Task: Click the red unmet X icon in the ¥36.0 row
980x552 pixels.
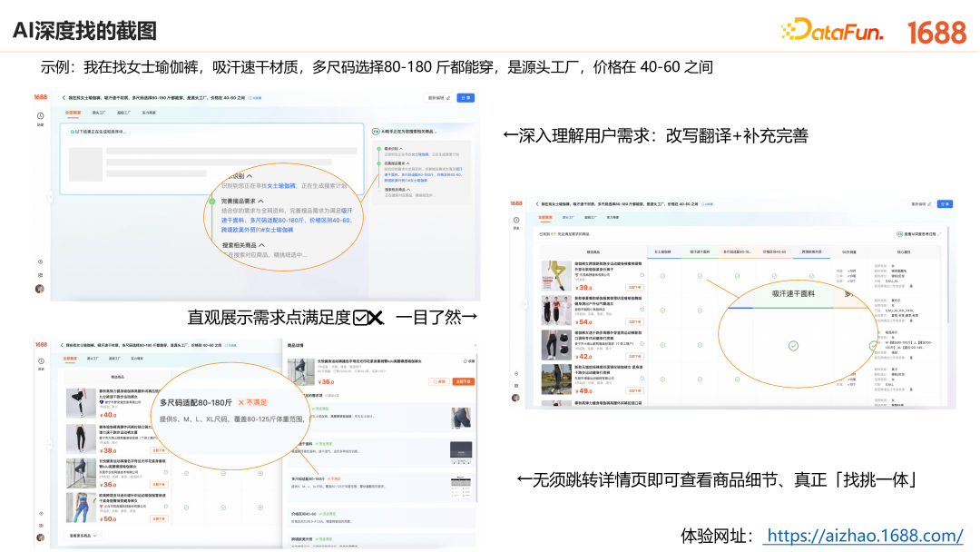Action: point(260,473)
